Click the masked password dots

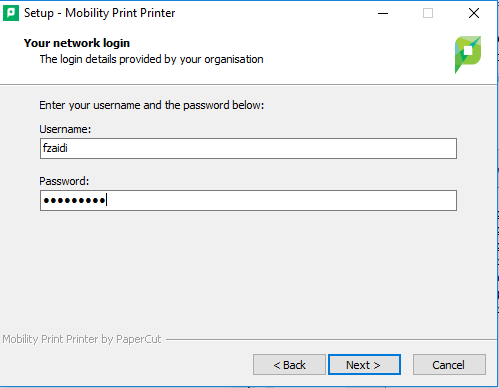[x=74, y=201]
